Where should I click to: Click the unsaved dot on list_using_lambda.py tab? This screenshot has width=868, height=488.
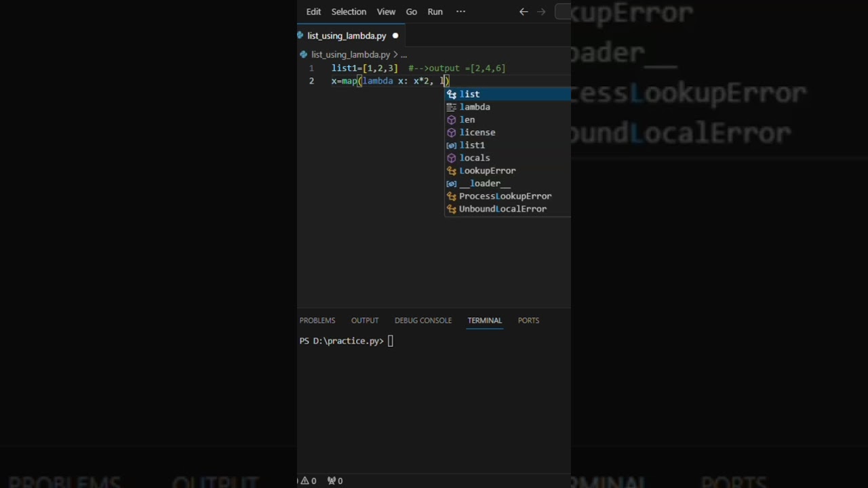point(395,36)
